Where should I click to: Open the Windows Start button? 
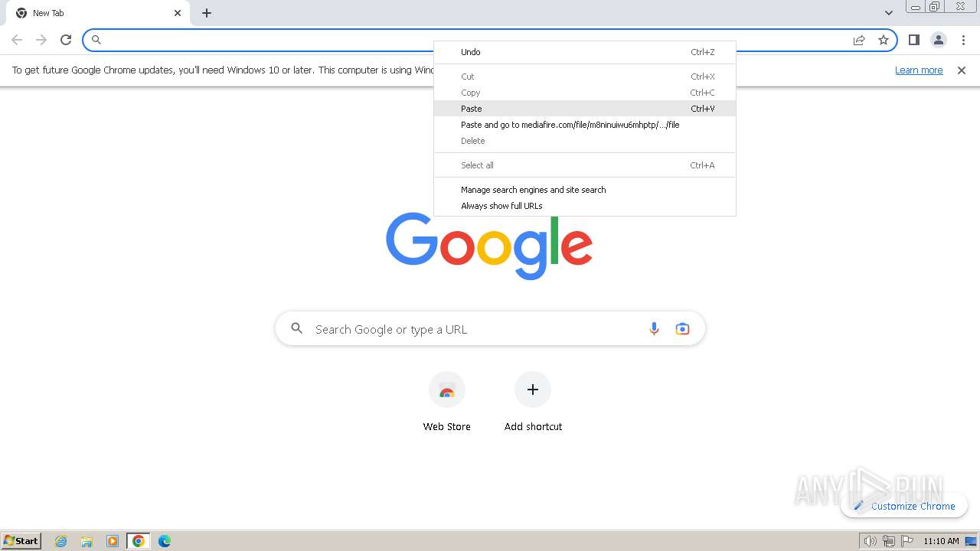(x=21, y=541)
